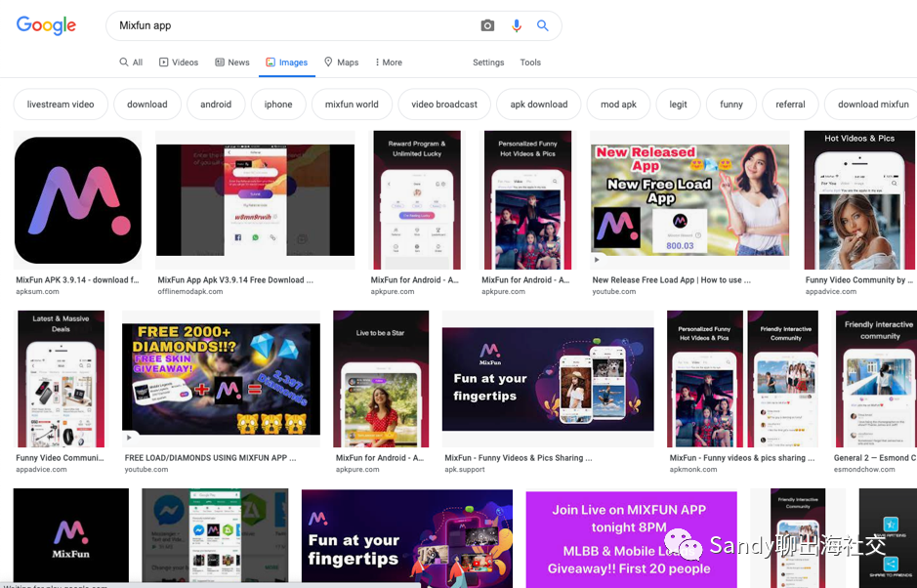Image resolution: width=917 pixels, height=588 pixels.
Task: Start voice search with microphone icon
Action: (517, 25)
